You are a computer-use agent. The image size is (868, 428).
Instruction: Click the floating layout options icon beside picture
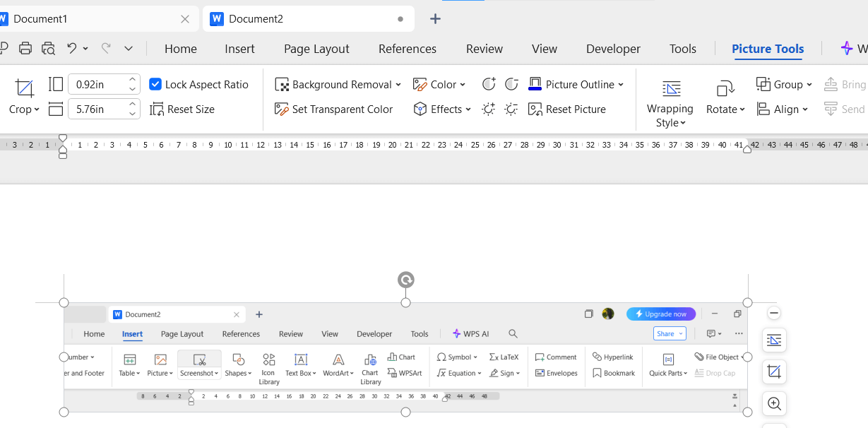(774, 340)
